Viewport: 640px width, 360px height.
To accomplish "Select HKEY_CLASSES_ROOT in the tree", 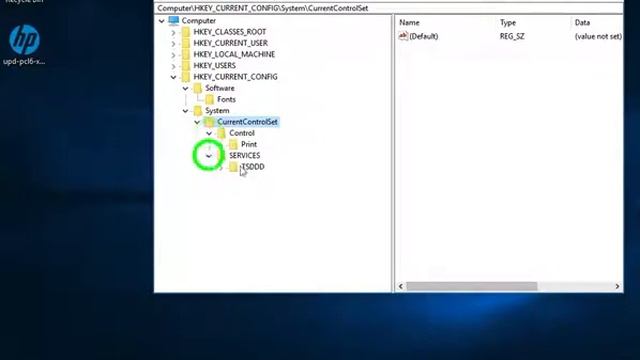I will tap(230, 32).
